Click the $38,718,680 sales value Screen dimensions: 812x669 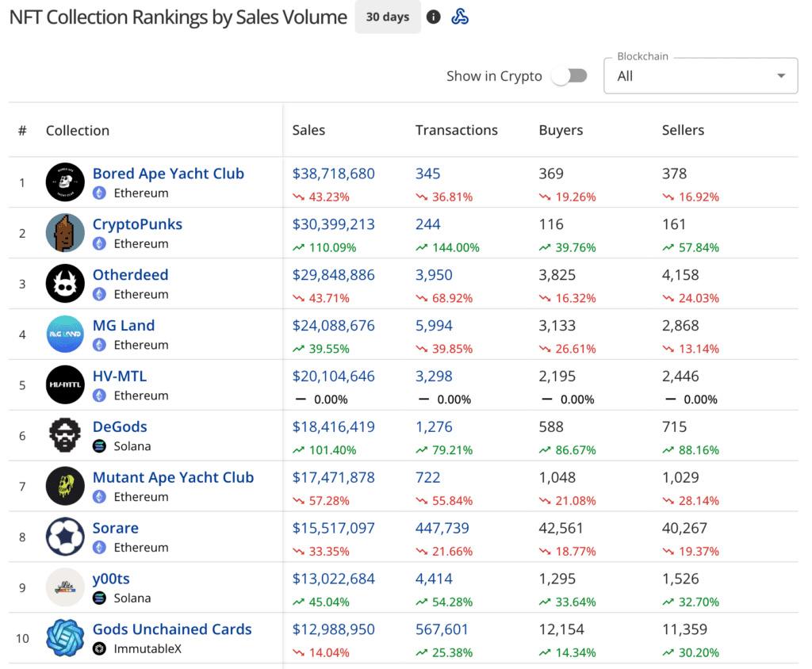(333, 174)
